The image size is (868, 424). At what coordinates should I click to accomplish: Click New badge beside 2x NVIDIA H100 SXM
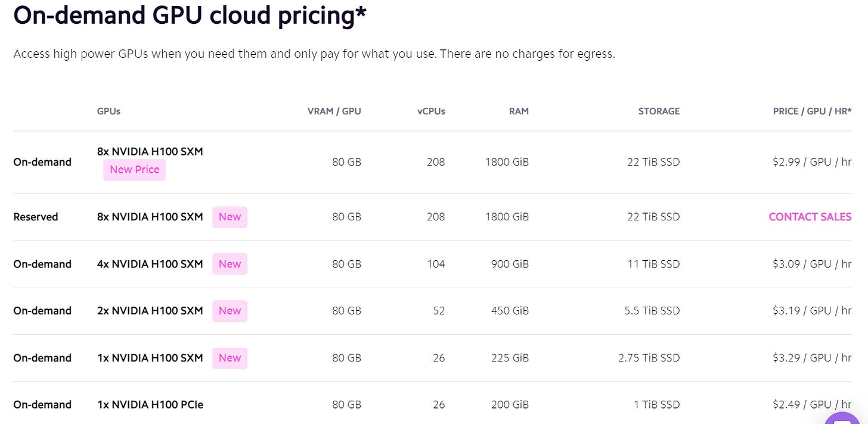pos(230,311)
